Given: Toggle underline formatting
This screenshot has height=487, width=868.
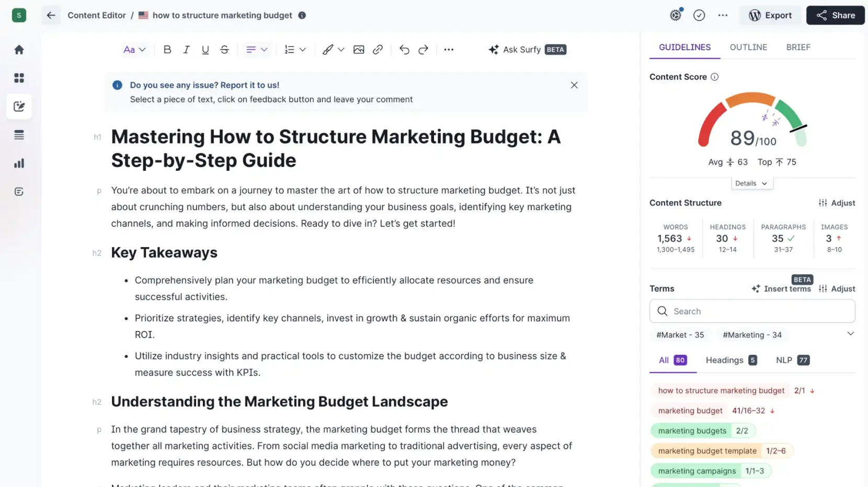Looking at the screenshot, I should tap(205, 49).
